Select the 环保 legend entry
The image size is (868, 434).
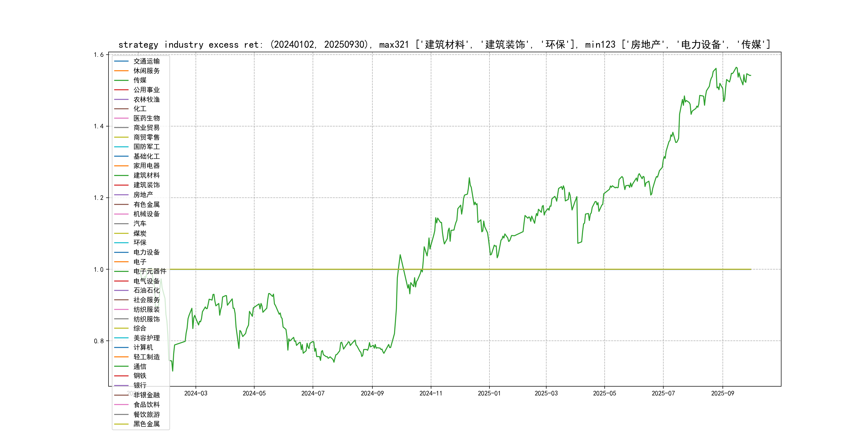tap(140, 243)
